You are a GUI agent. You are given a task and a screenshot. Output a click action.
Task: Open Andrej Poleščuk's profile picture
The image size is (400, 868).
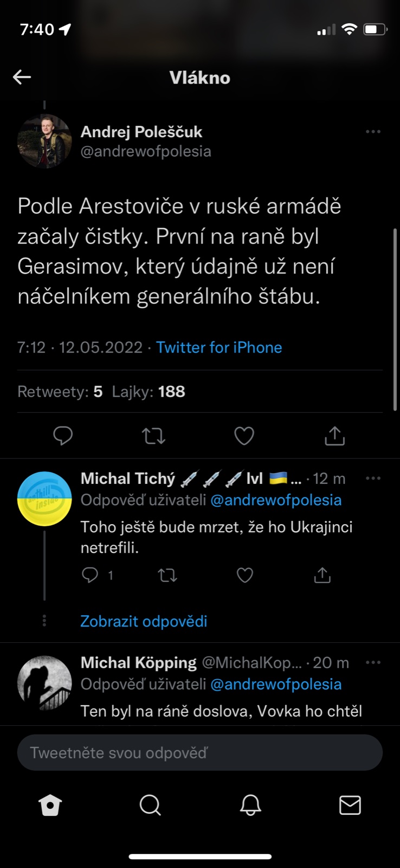pos(44,142)
